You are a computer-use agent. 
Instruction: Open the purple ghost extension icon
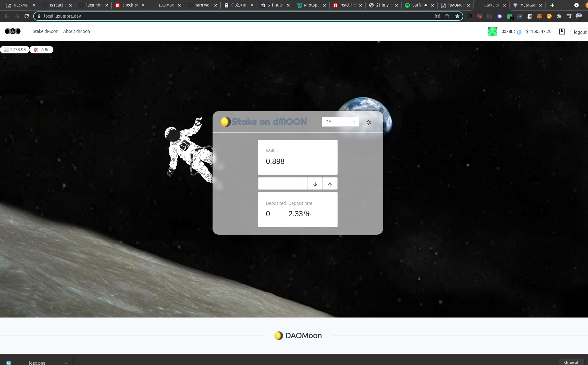pos(500,16)
